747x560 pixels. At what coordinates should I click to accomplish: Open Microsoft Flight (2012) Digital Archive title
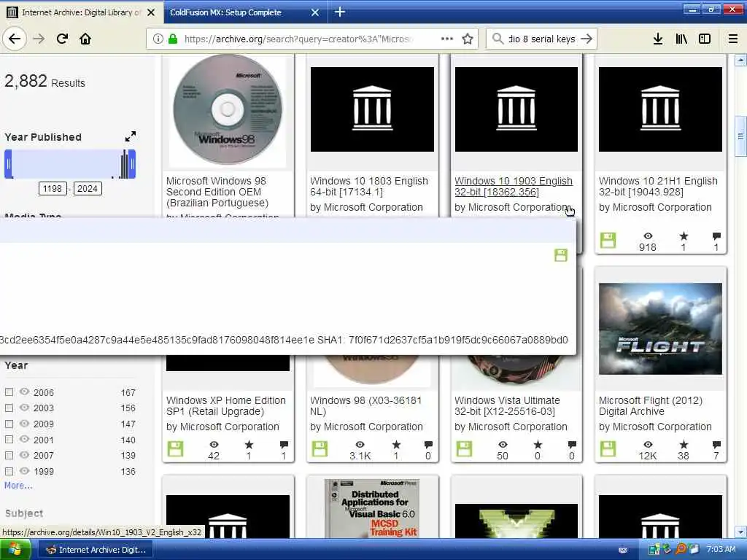tap(650, 405)
